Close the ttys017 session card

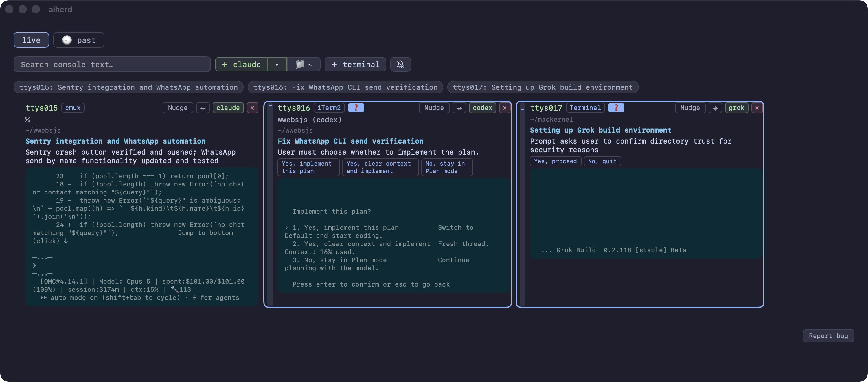(x=757, y=108)
